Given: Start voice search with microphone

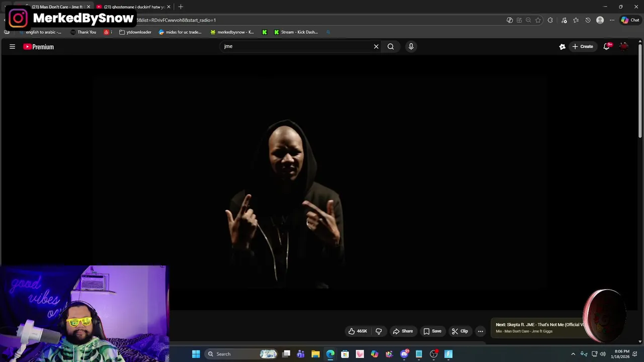Looking at the screenshot, I should click(411, 46).
